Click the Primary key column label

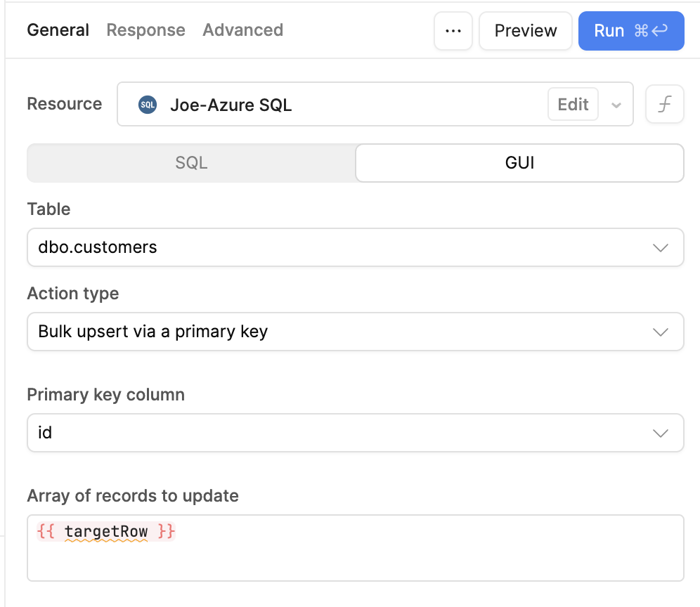106,395
